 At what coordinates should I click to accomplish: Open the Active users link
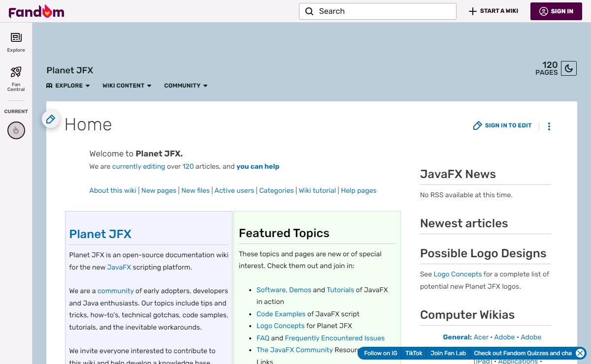[x=234, y=190]
